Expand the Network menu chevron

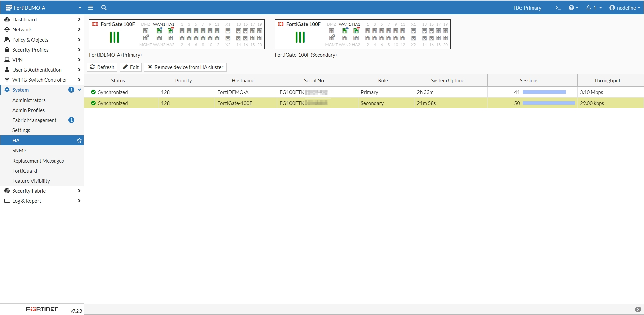pos(79,29)
